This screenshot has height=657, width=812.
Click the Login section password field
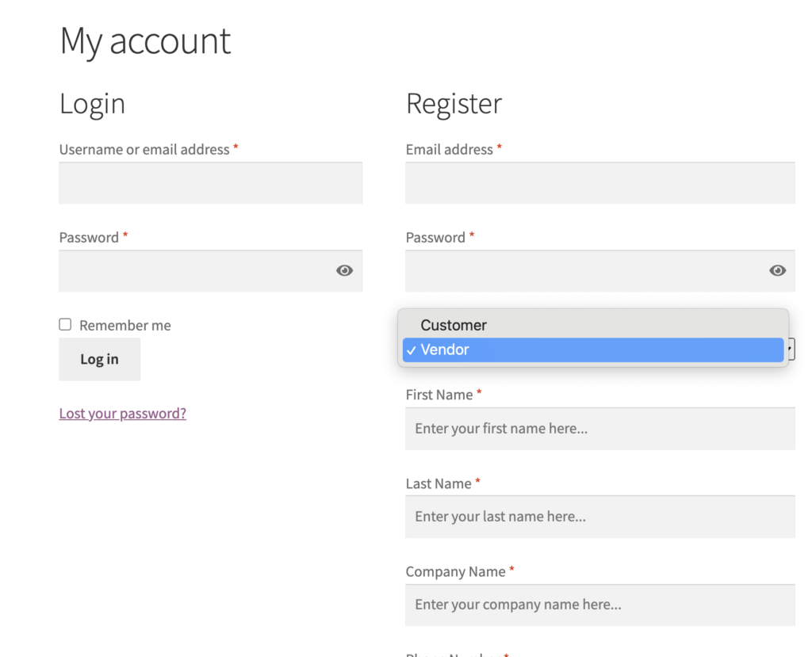[x=211, y=271]
